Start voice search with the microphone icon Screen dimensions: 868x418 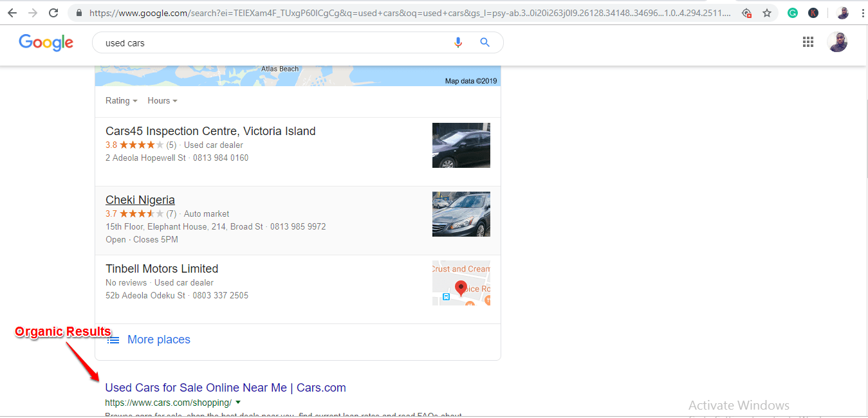tap(458, 42)
